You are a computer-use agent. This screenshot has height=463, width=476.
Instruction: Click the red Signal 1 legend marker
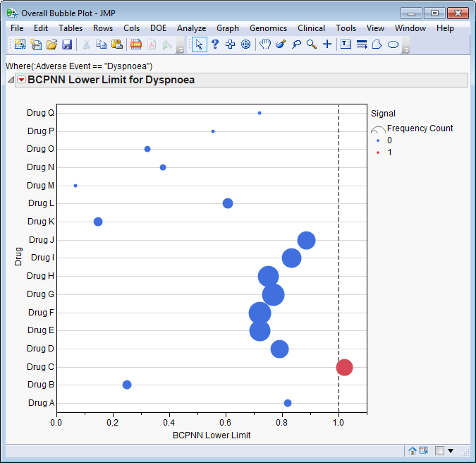[379, 152]
